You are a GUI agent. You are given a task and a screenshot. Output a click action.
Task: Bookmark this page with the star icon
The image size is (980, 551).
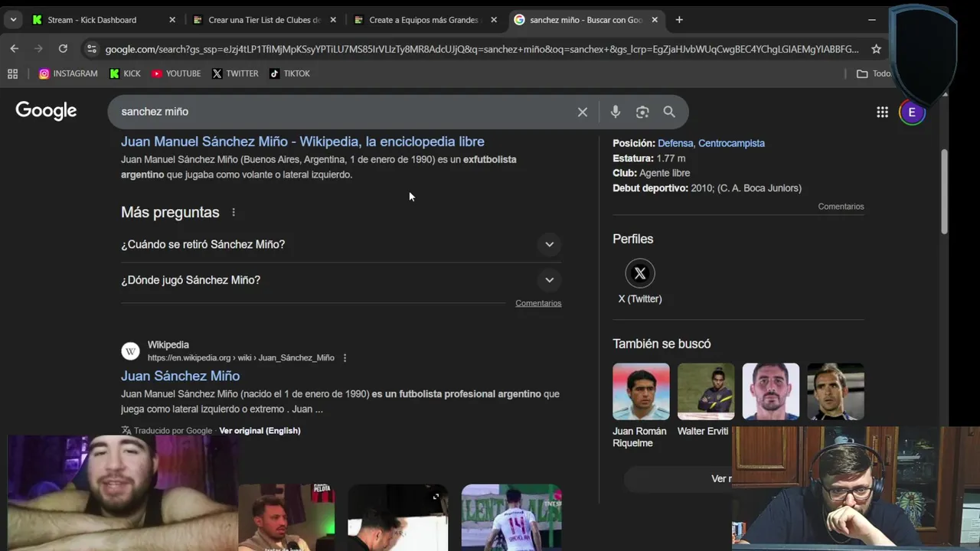[876, 49]
